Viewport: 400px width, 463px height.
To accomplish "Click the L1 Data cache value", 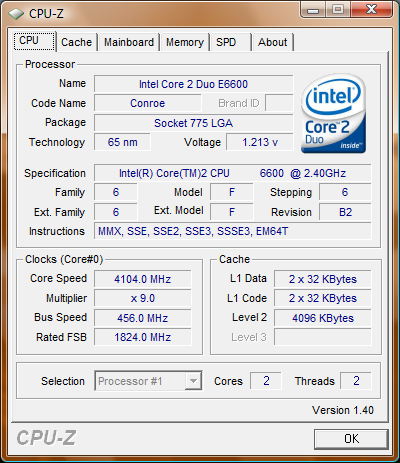I will tap(323, 279).
